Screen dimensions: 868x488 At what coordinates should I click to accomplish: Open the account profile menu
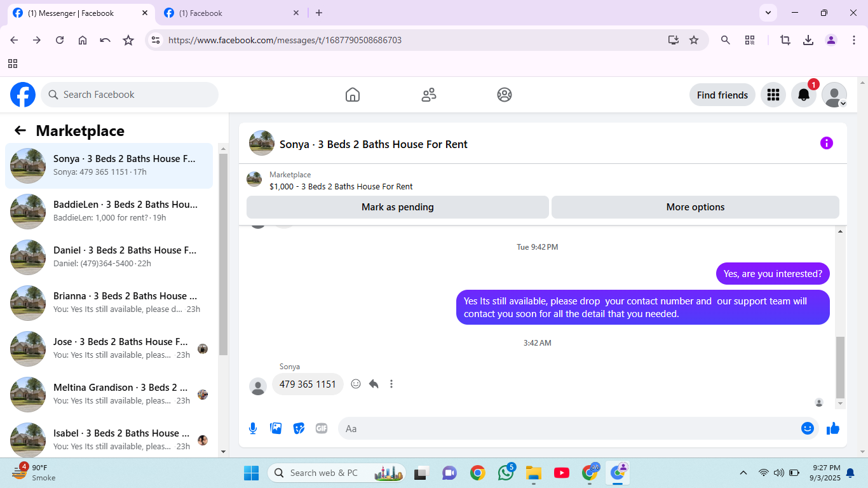click(834, 95)
